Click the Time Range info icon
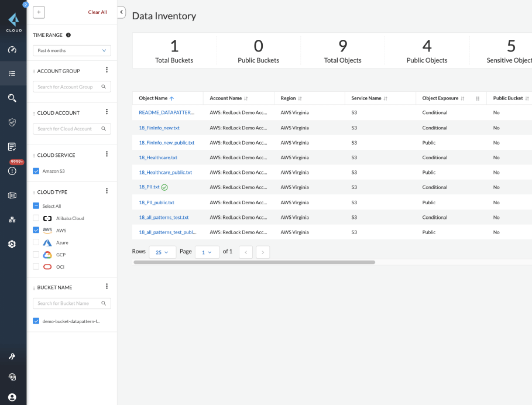This screenshot has height=405, width=532. coord(68,35)
